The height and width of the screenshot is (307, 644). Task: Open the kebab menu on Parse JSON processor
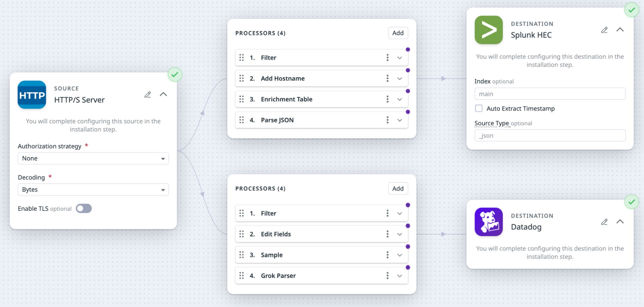388,120
